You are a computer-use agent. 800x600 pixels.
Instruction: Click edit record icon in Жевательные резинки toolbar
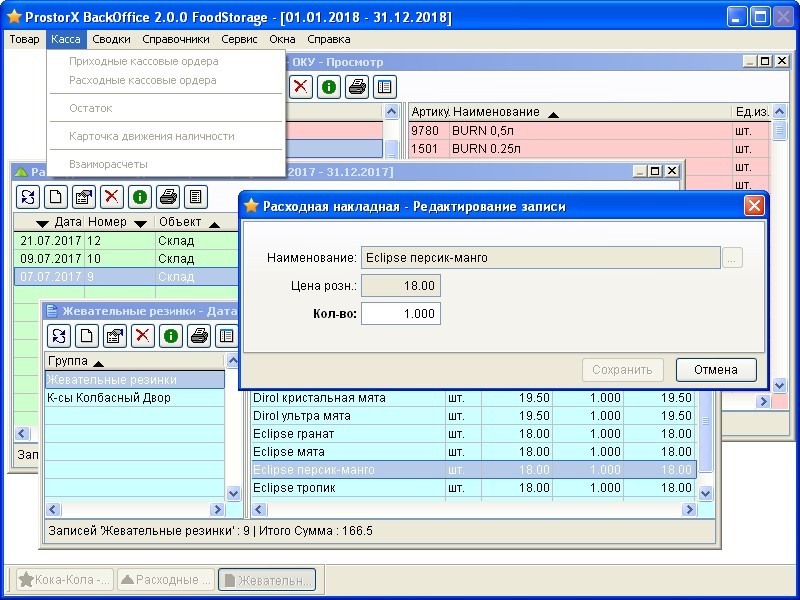[x=115, y=336]
